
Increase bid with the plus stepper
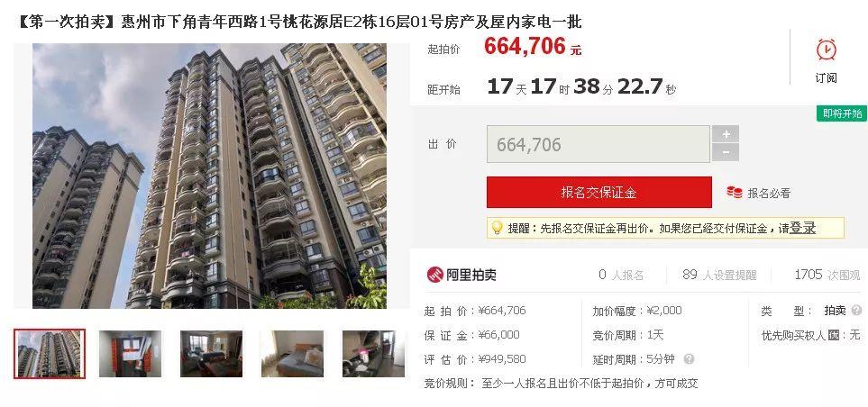[x=726, y=134]
